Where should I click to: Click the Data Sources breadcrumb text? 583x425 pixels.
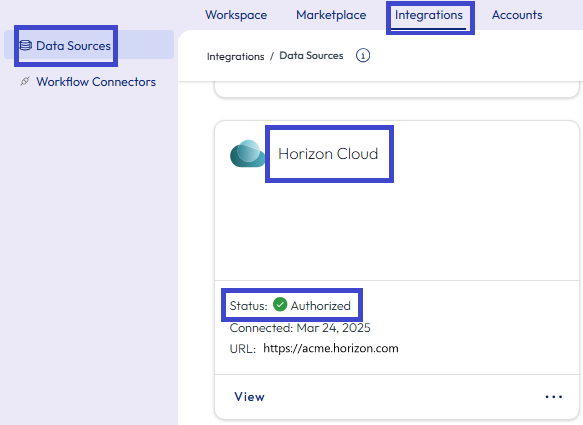coord(311,55)
